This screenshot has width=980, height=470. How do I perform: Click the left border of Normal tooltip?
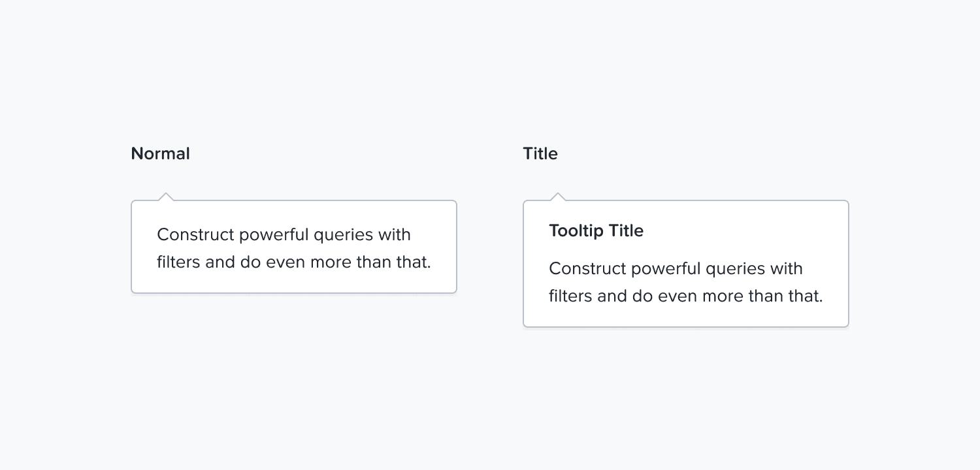(x=131, y=247)
